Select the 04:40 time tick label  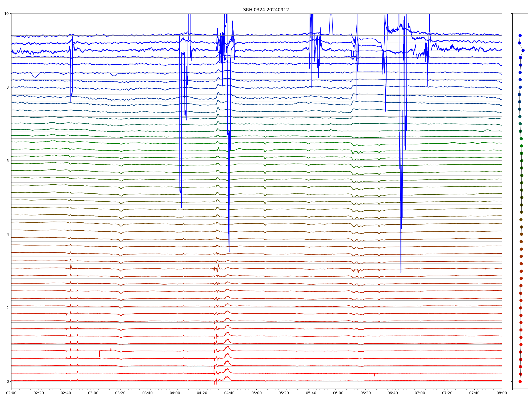229,393
